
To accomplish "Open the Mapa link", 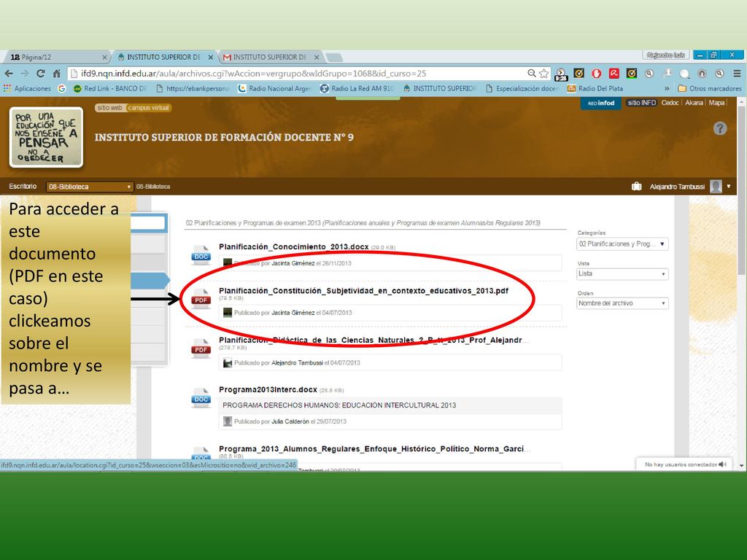I will (x=716, y=103).
